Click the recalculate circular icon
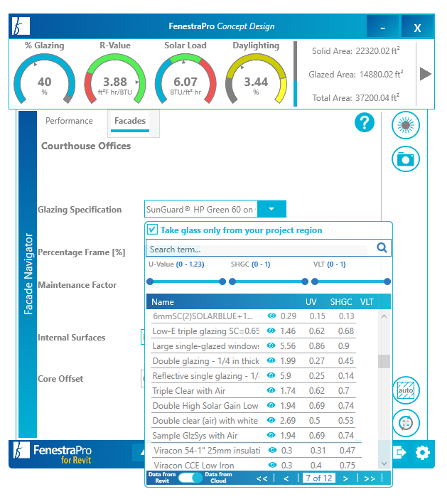Screen dimensions: 447x504 click(x=406, y=423)
